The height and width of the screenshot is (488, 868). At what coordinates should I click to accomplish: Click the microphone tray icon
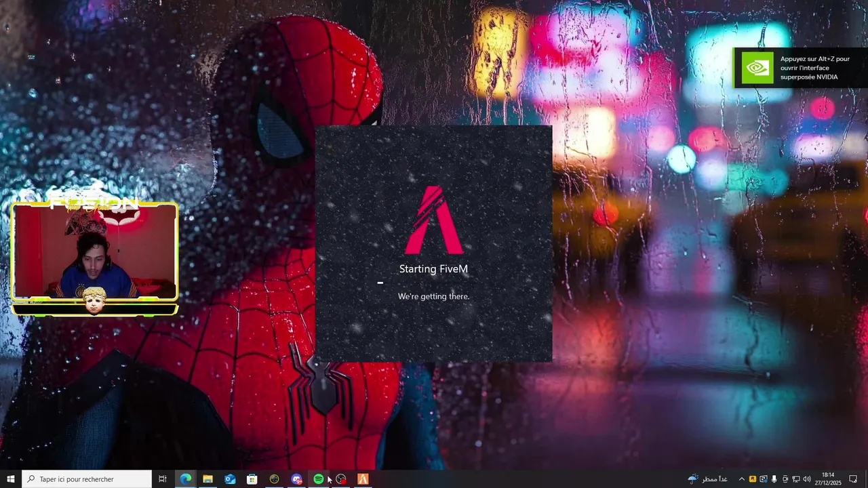(774, 479)
